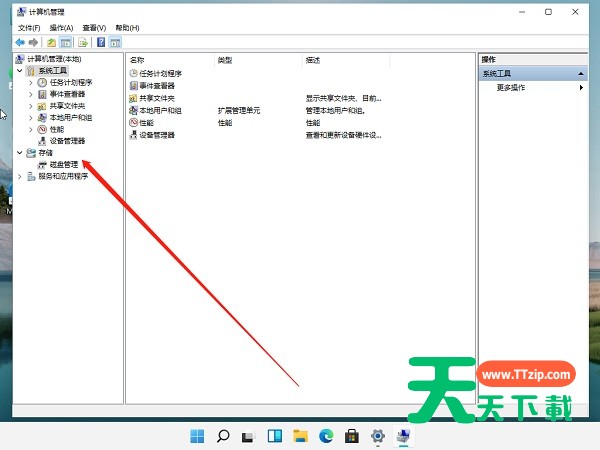Open 设备管理器 from the center list
Image resolution: width=600 pixels, height=450 pixels.
tap(156, 134)
